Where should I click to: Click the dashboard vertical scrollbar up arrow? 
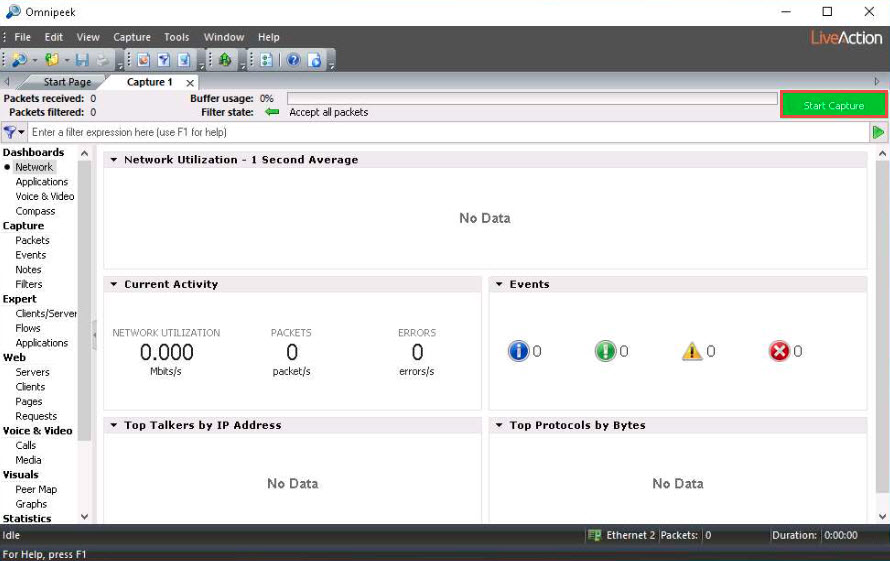883,153
